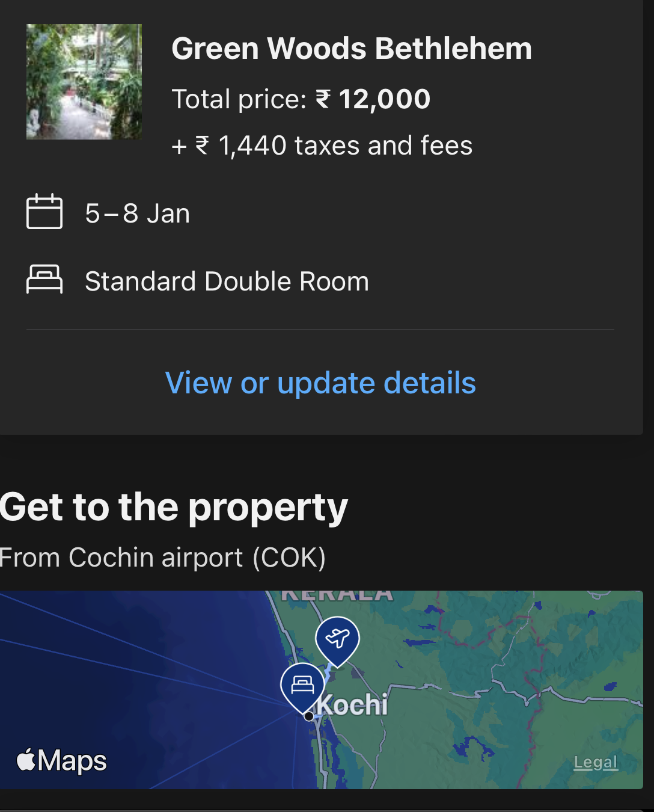Screen dimensions: 654x812
Task: Click the 5–8 Jan stay dates
Action: (138, 214)
